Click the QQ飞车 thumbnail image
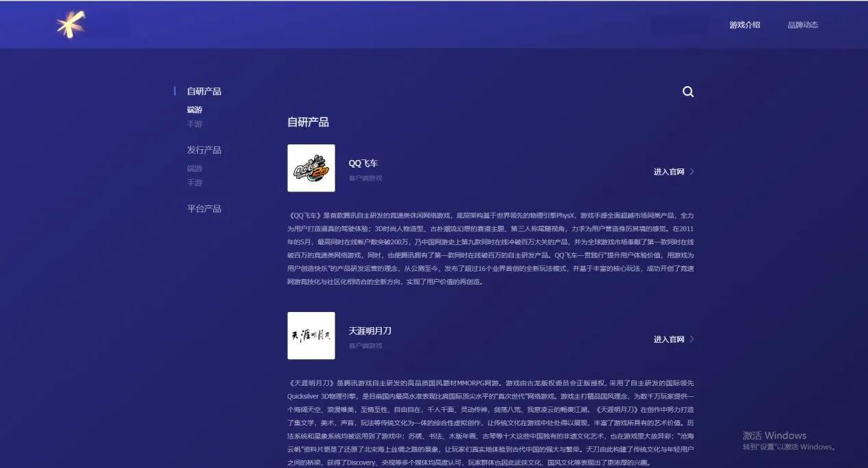Image resolution: width=868 pixels, height=468 pixels. tap(311, 168)
